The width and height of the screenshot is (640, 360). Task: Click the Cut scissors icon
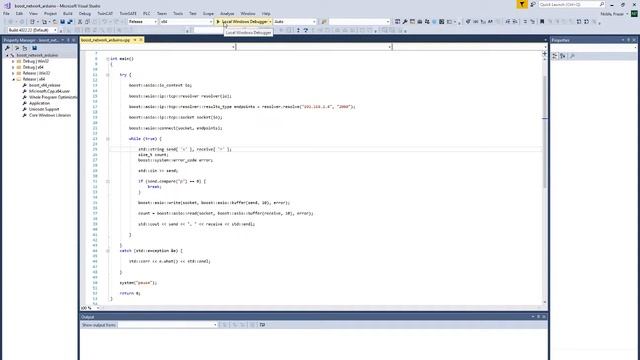tap(80, 22)
